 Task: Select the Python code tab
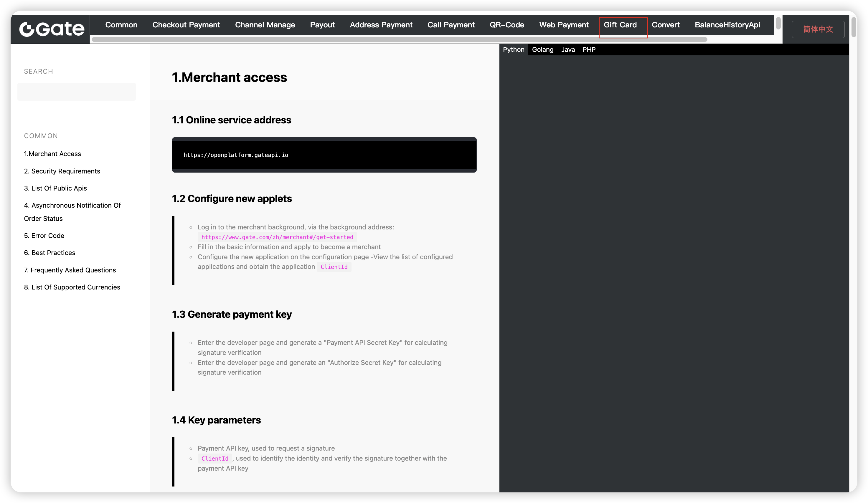point(513,49)
